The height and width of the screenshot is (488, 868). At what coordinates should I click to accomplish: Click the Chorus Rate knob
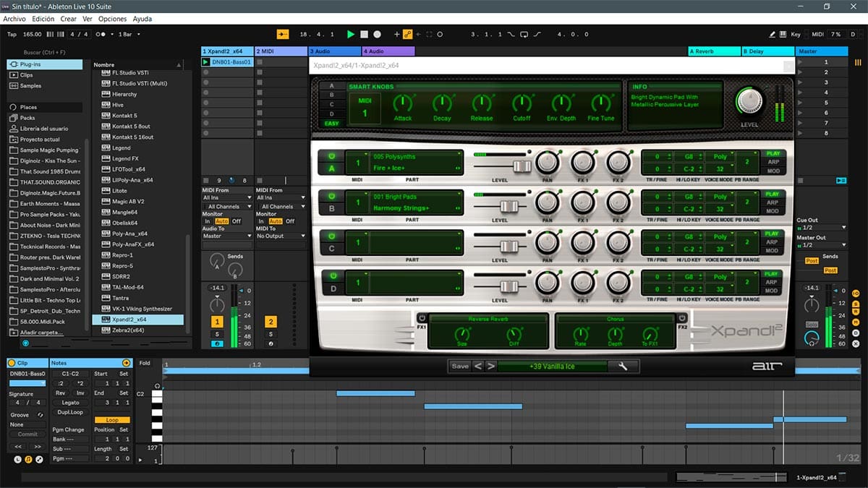(x=579, y=335)
